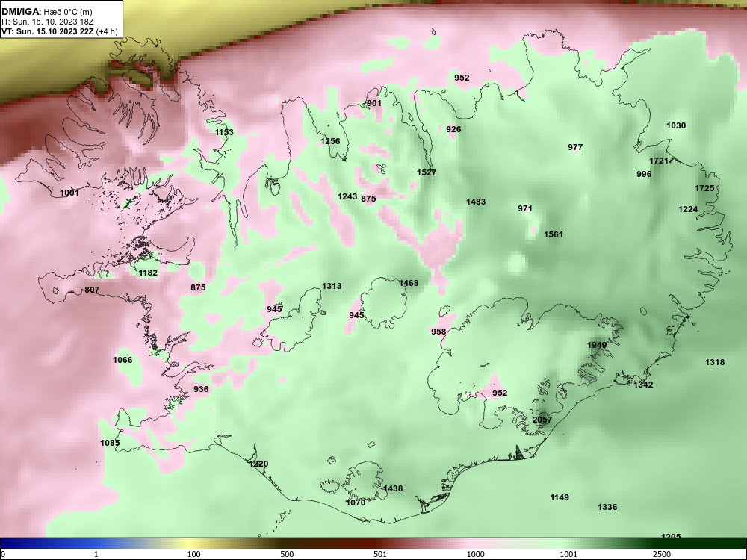Click the valid time line 'VT: Sun. 15.10.2023 22Z'
This screenshot has width=747, height=560.
[x=48, y=32]
